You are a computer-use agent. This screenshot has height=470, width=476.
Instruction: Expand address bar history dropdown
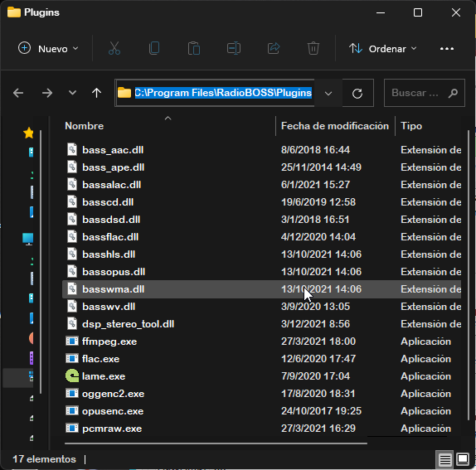(x=328, y=93)
